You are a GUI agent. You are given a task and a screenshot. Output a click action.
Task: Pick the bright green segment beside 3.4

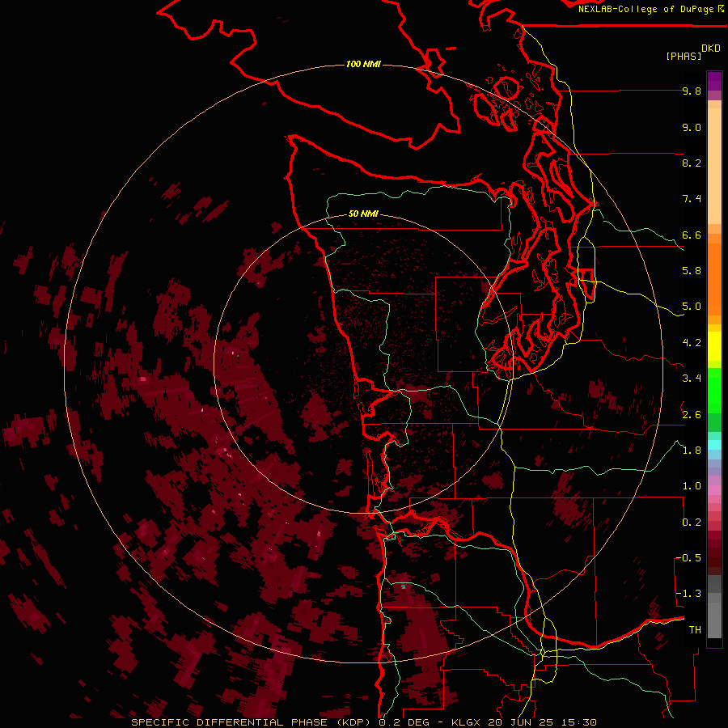pyautogui.click(x=714, y=390)
